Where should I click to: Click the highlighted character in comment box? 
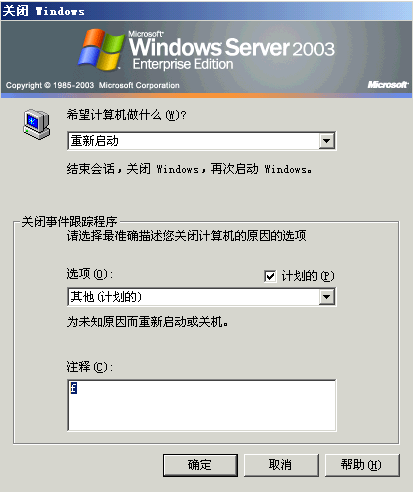click(74, 388)
